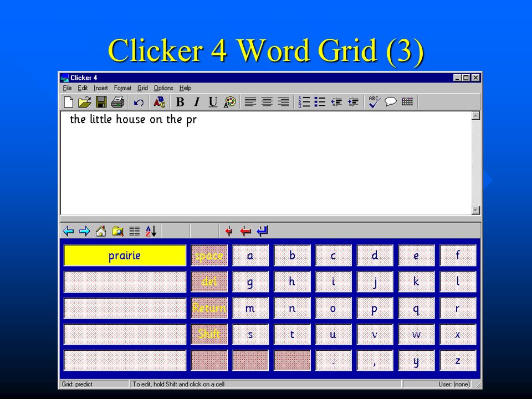Center align the text
Screen dimensions: 532x399
[267, 102]
